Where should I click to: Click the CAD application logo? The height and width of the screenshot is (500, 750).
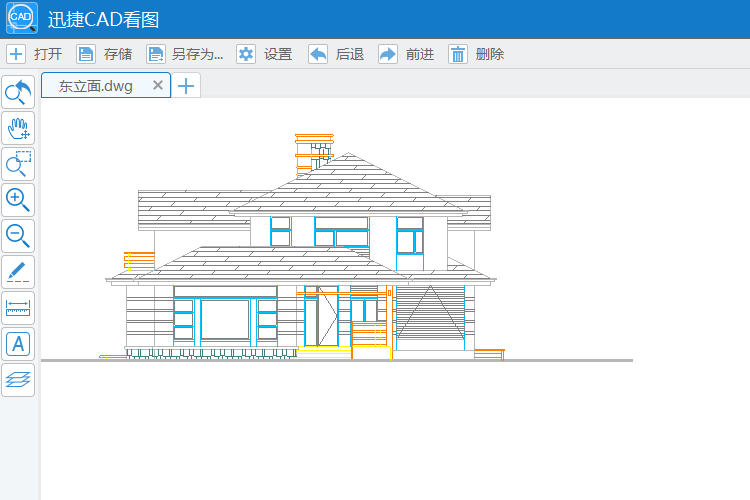tap(21, 18)
